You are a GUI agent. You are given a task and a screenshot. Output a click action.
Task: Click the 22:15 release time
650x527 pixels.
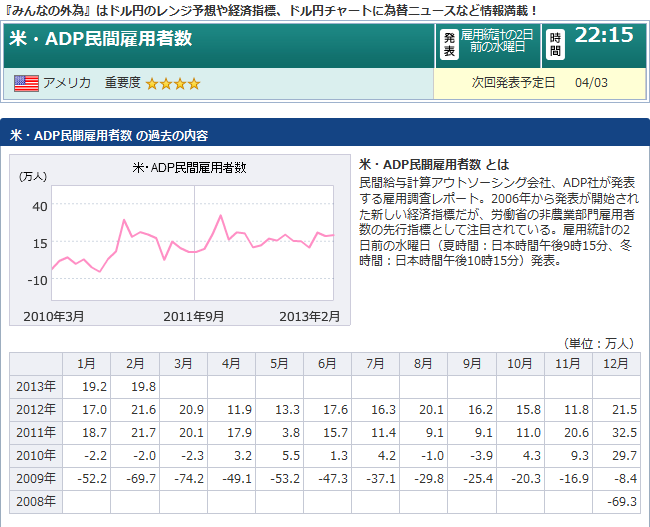[604, 37]
